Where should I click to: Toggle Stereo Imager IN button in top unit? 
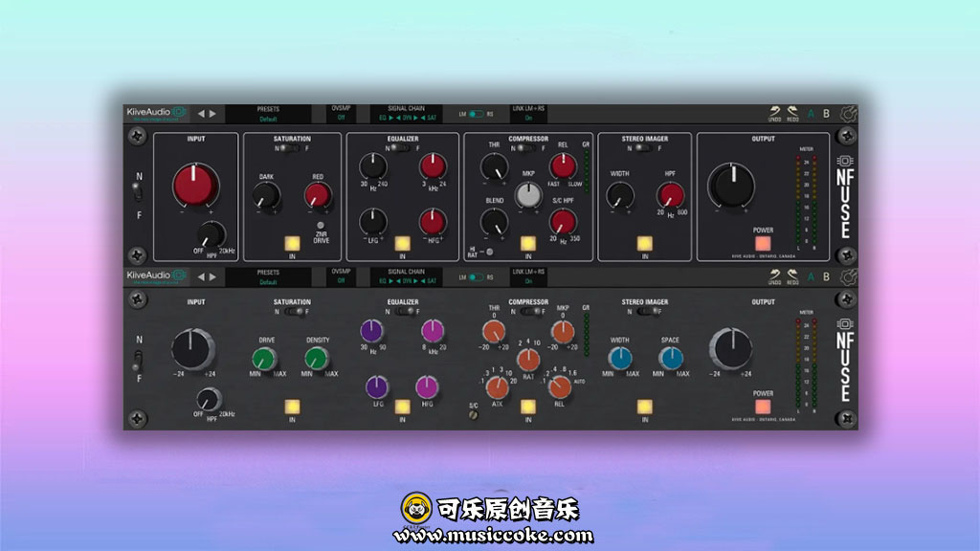[644, 243]
